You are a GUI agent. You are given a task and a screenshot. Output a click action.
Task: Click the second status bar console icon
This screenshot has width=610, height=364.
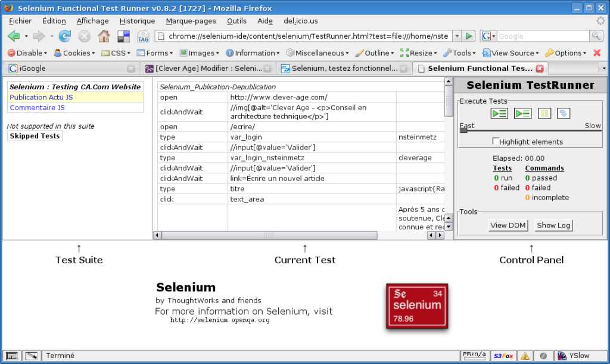tap(32, 356)
